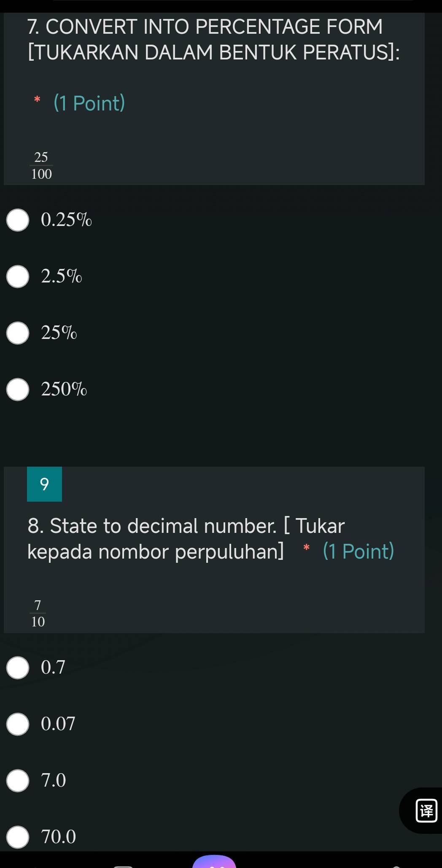Choose 0.7 for the decimal question
Screen dimensions: 442x868
coord(17,667)
